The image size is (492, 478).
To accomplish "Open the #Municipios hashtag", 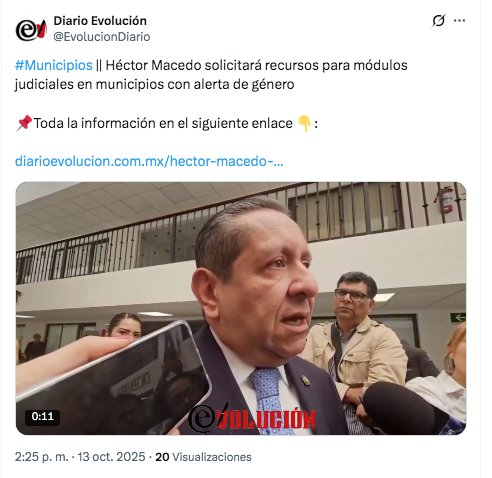I will [54, 65].
